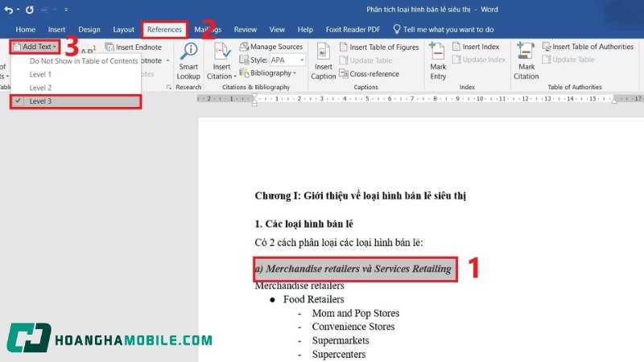Undo the last action in title bar
The width and height of the screenshot is (644, 362).
7,10
